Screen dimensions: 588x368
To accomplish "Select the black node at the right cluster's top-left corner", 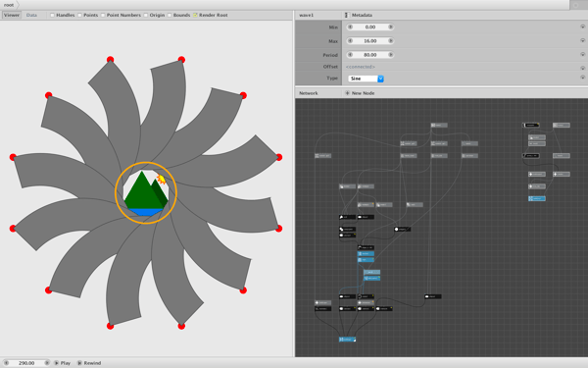I will tap(531, 125).
